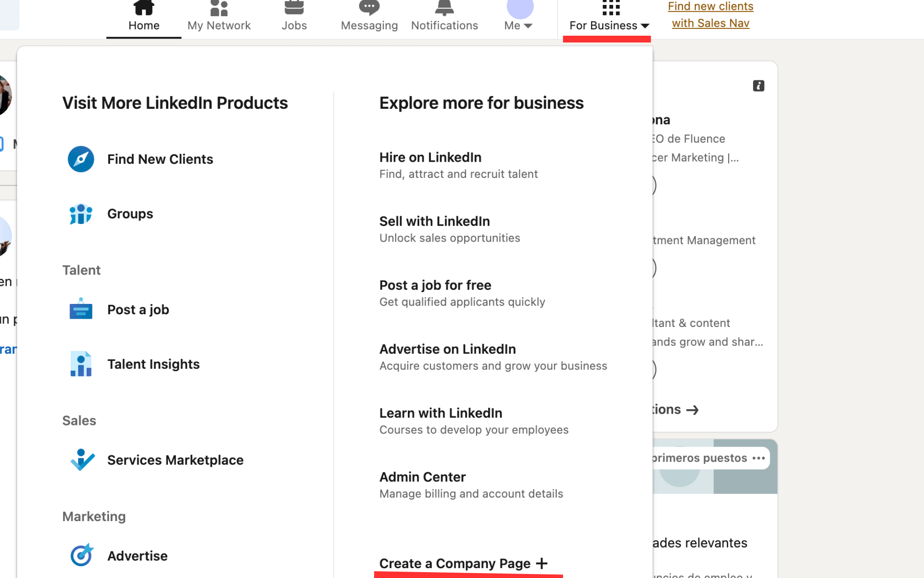Viewport: 924px width, 578px height.
Task: Click the Services Marketplace checkmark icon
Action: (x=83, y=460)
